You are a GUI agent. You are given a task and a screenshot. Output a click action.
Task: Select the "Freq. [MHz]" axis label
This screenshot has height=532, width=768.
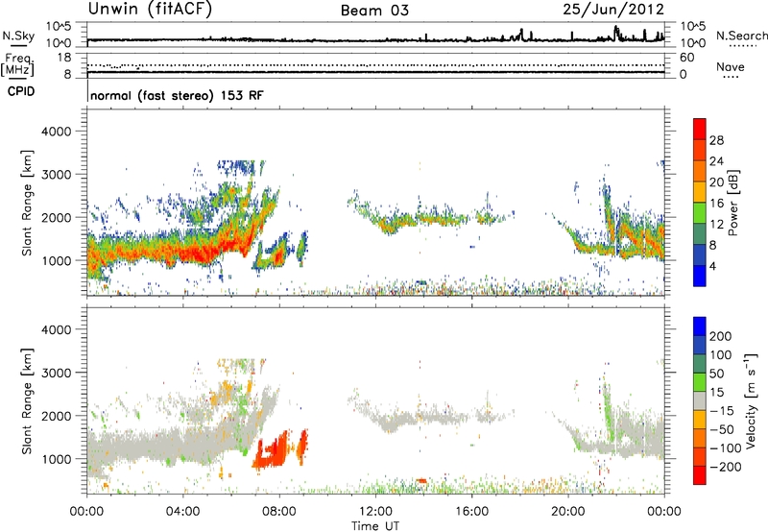[x=17, y=65]
